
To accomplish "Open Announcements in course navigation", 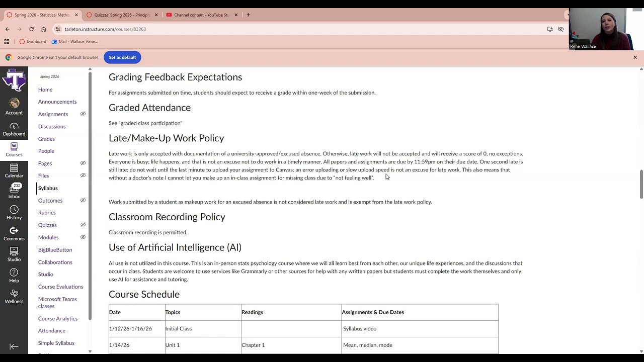I will pos(57,102).
